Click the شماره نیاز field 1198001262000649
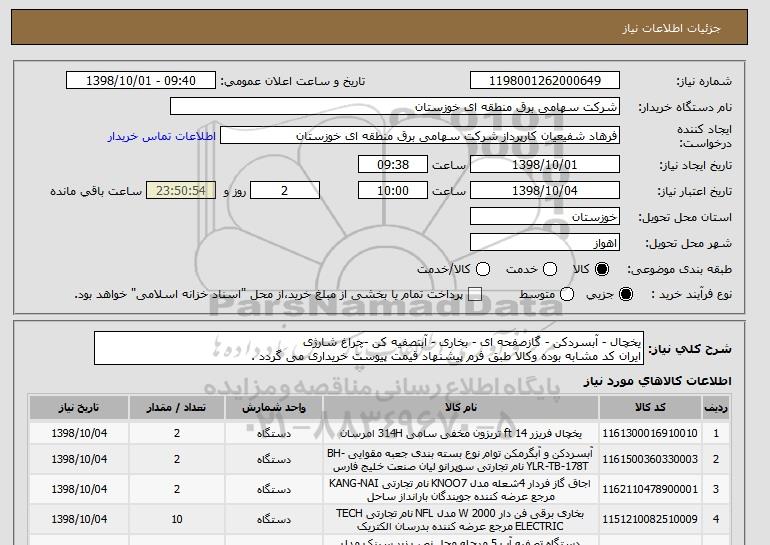The width and height of the screenshot is (770, 545). tap(545, 81)
